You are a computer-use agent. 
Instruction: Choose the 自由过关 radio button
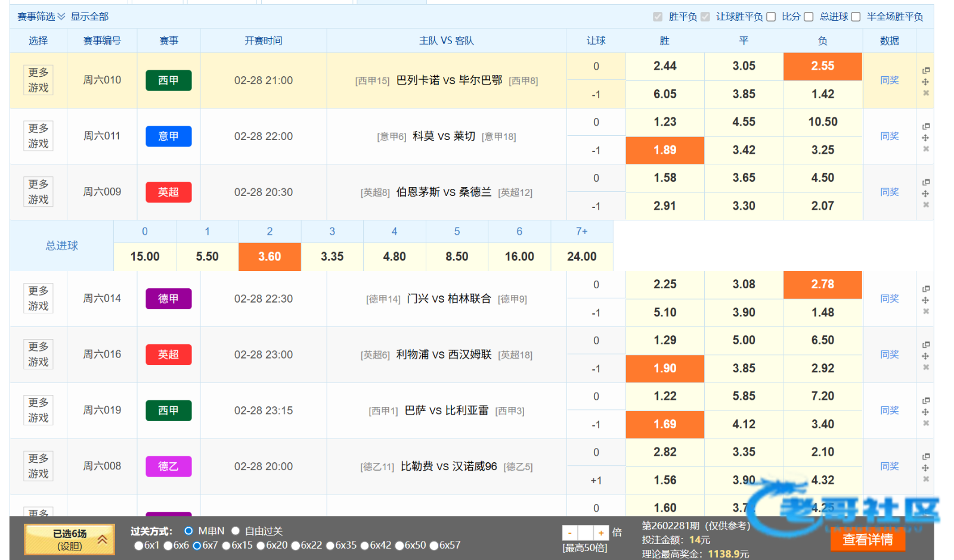[x=236, y=531]
